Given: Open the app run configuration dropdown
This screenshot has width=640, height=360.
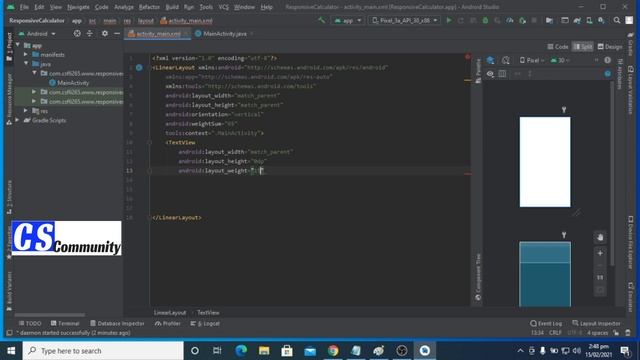Looking at the screenshot, I should point(348,20).
